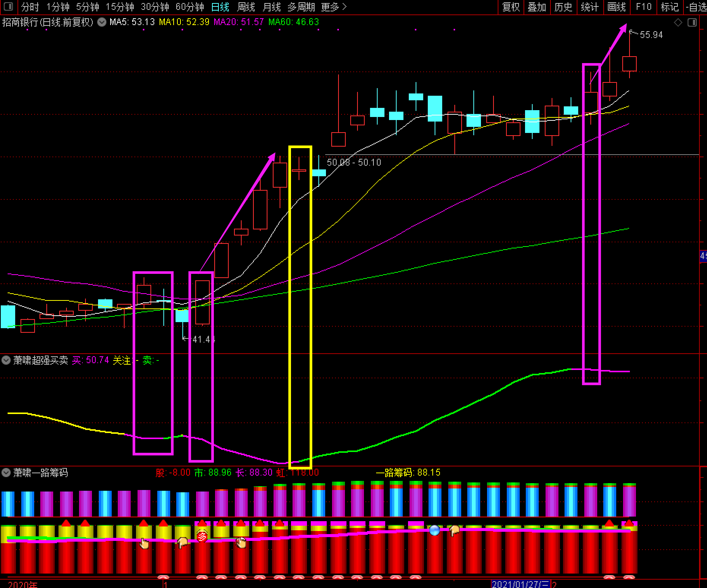707x588 pixels.
Task: Open the 更多 periods menu
Action: [x=334, y=7]
